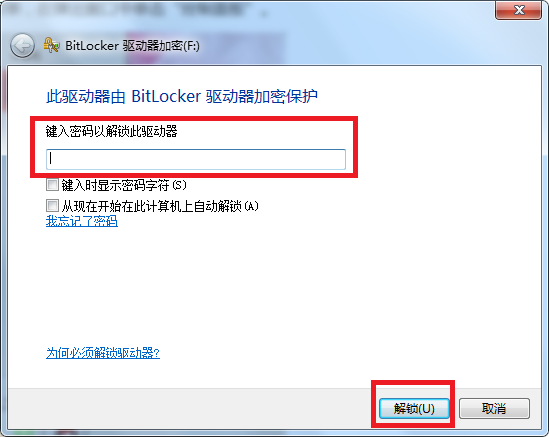Close the BitLocker dialog with the X button
The height and width of the screenshot is (437, 549).
pyautogui.click(x=519, y=10)
